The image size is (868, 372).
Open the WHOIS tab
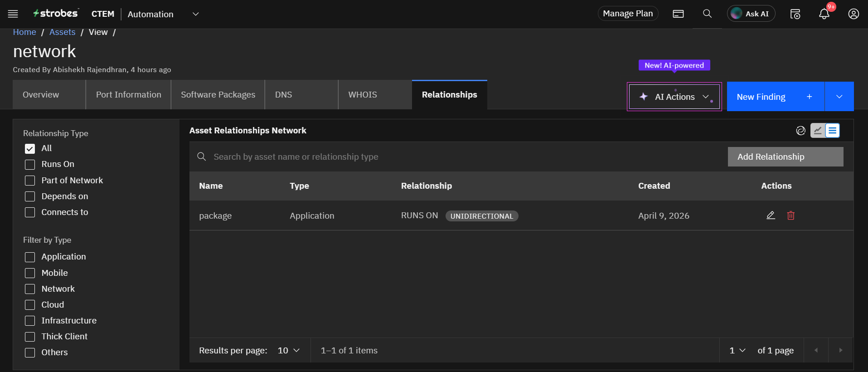[x=362, y=94]
